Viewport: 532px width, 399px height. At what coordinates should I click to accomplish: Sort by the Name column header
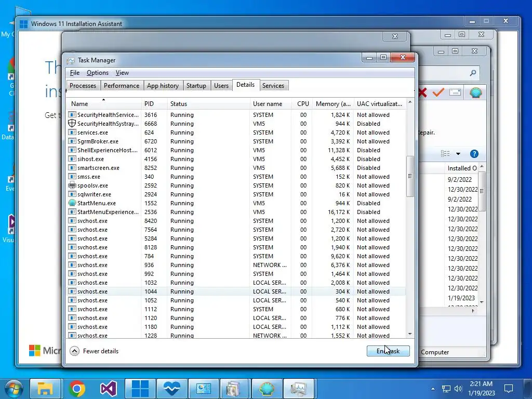103,103
